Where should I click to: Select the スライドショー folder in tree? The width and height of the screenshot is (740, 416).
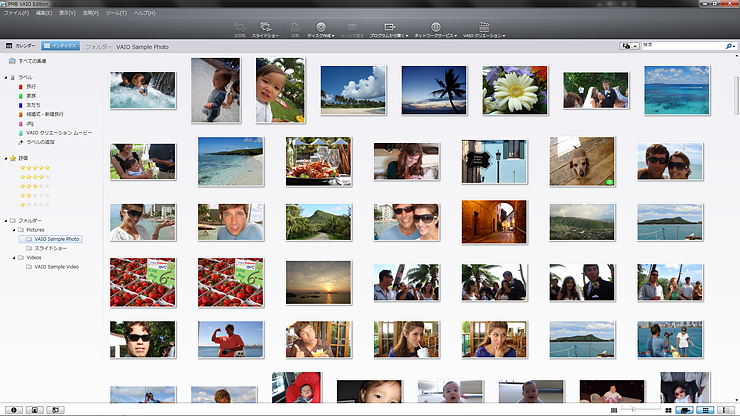[50, 248]
